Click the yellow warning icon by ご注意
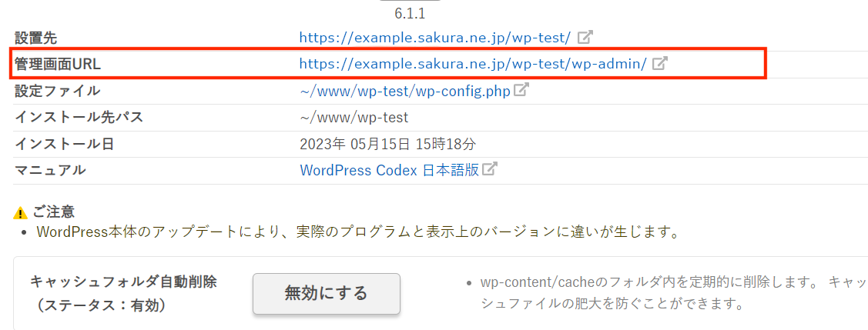The height and width of the screenshot is (330, 868). coord(21,212)
